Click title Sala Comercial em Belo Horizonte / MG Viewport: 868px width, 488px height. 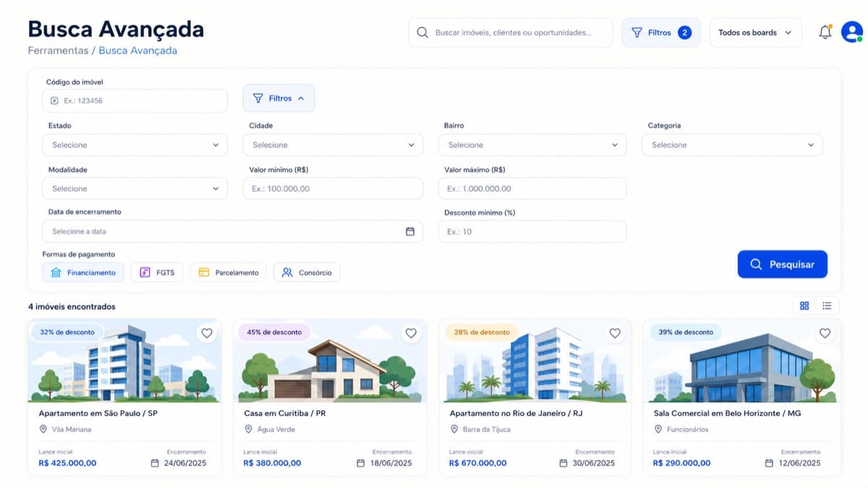pos(727,414)
